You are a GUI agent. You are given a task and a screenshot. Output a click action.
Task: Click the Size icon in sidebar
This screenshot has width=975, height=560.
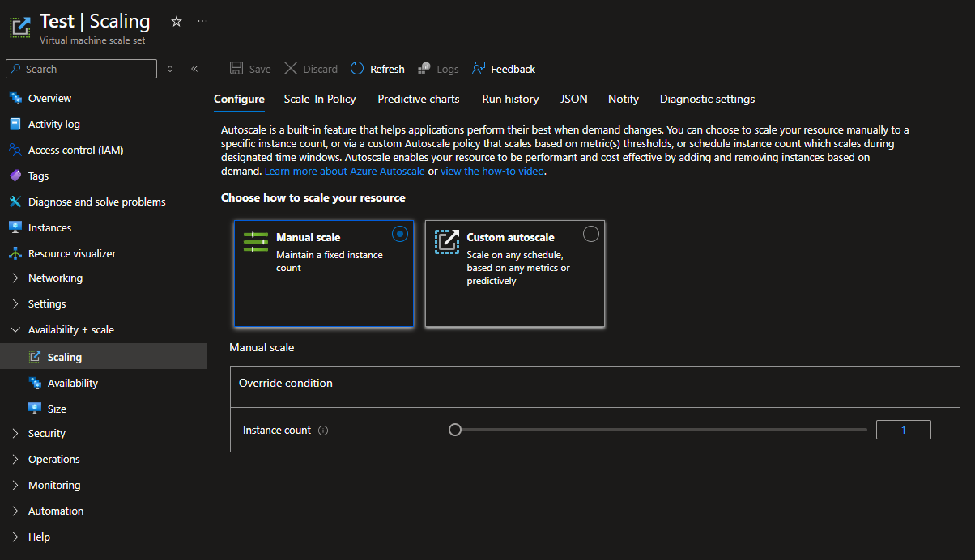tap(35, 409)
